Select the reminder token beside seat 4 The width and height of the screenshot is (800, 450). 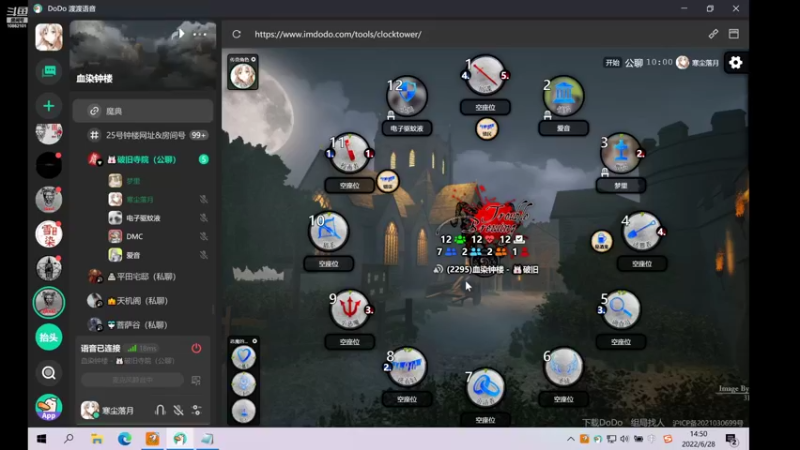[602, 241]
